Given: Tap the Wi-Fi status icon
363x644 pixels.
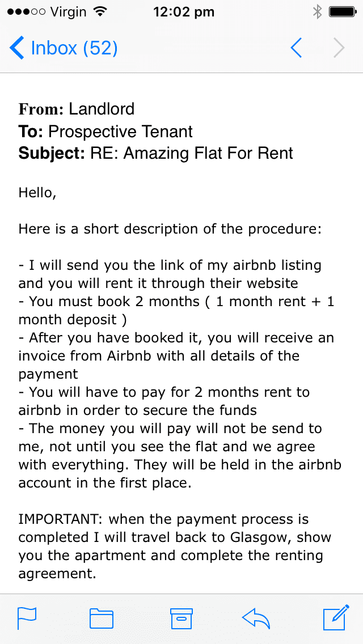Looking at the screenshot, I should click(x=100, y=12).
